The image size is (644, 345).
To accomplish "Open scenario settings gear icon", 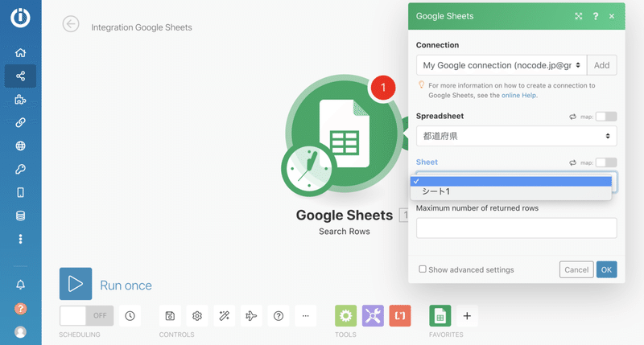I will [196, 315].
